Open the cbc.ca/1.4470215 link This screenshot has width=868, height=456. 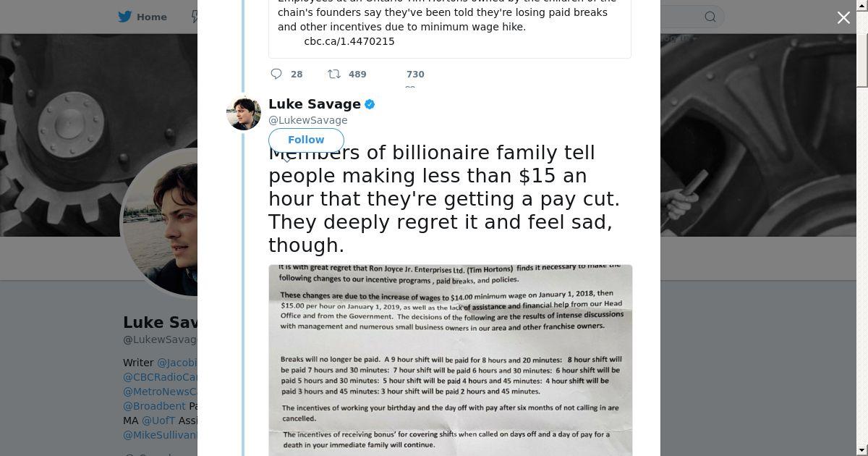click(349, 41)
